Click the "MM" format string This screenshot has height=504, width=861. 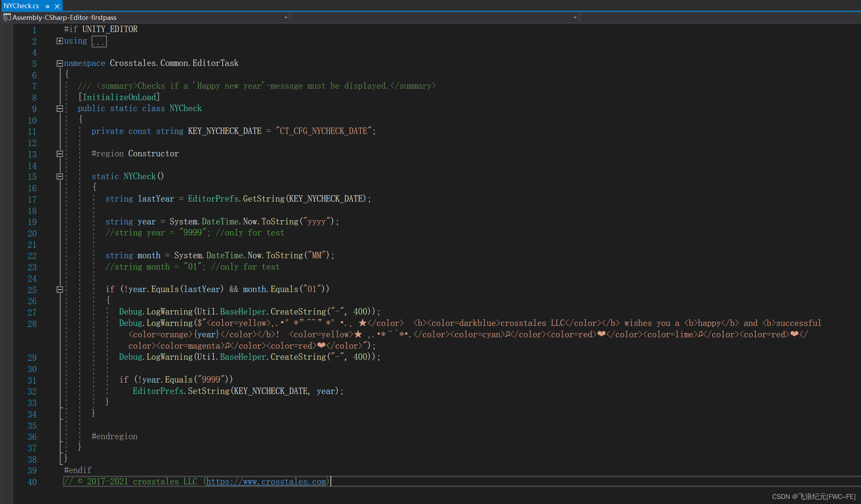[x=317, y=255]
